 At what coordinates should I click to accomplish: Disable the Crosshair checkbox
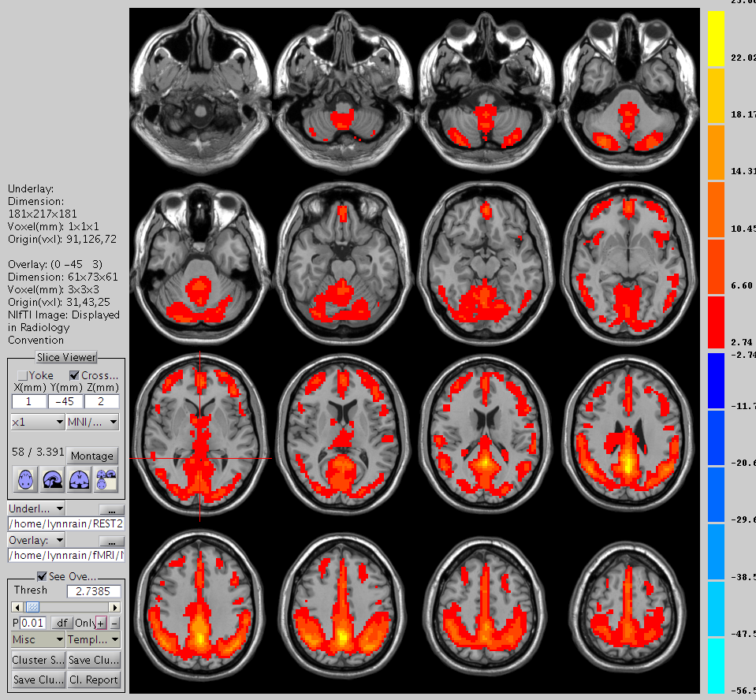(74, 375)
